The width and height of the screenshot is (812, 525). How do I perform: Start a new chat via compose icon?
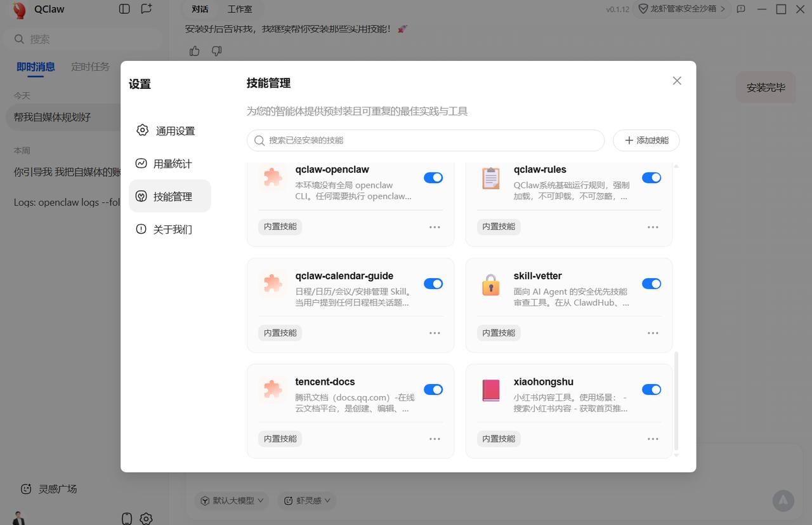tap(147, 9)
